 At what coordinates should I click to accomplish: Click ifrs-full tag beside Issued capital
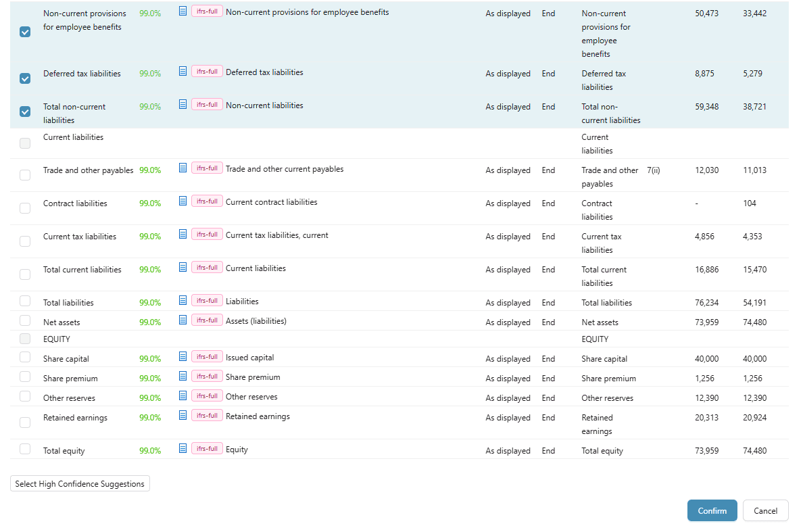point(207,357)
